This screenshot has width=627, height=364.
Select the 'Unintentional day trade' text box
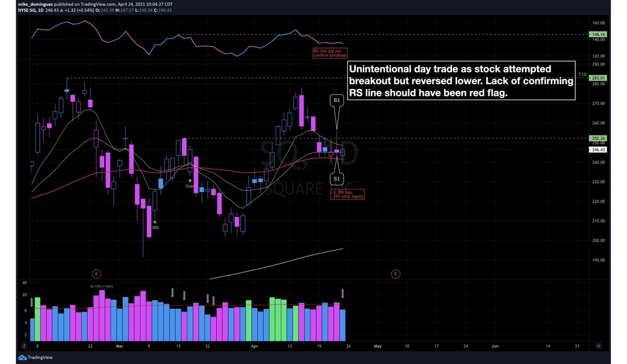pos(461,81)
